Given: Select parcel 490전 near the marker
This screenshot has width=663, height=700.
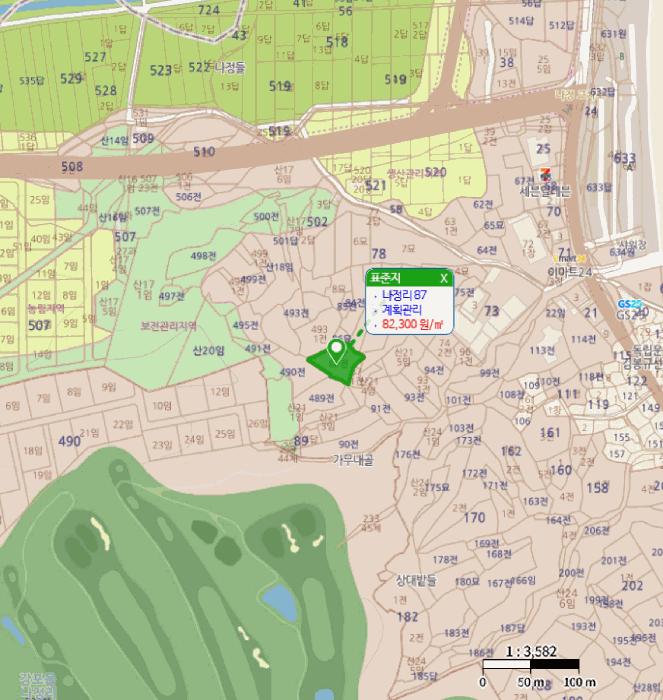Looking at the screenshot, I should point(292,372).
